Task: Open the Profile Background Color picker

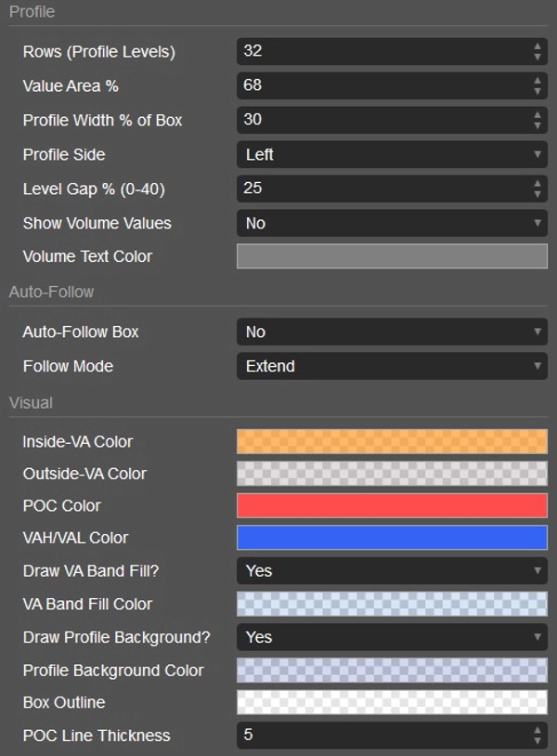Action: (390, 670)
